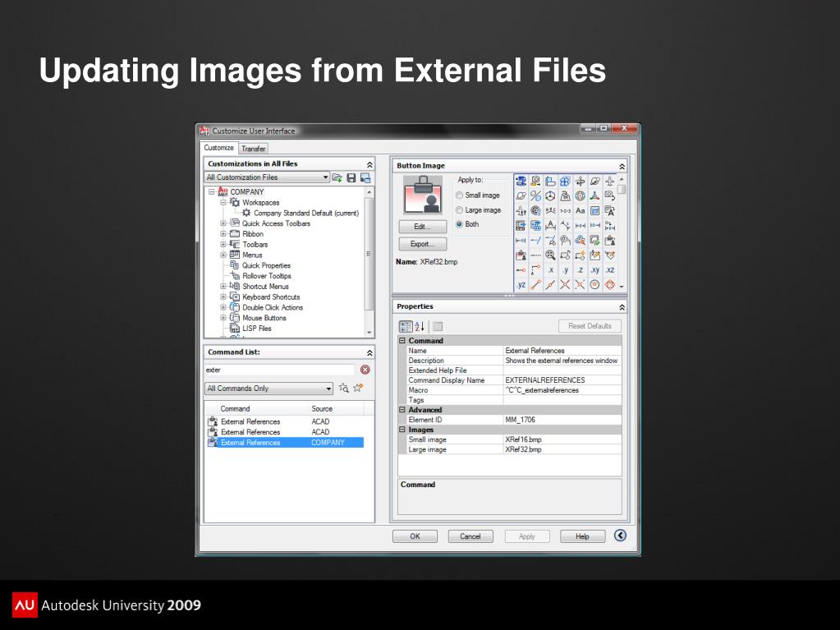Select the Customize tab
840x630 pixels.
pos(219,148)
